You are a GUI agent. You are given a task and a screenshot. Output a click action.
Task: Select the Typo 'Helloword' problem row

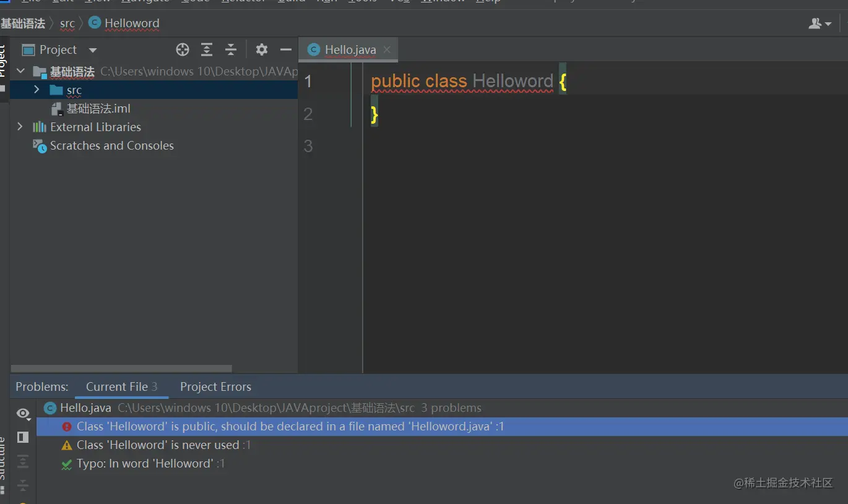tap(442, 464)
